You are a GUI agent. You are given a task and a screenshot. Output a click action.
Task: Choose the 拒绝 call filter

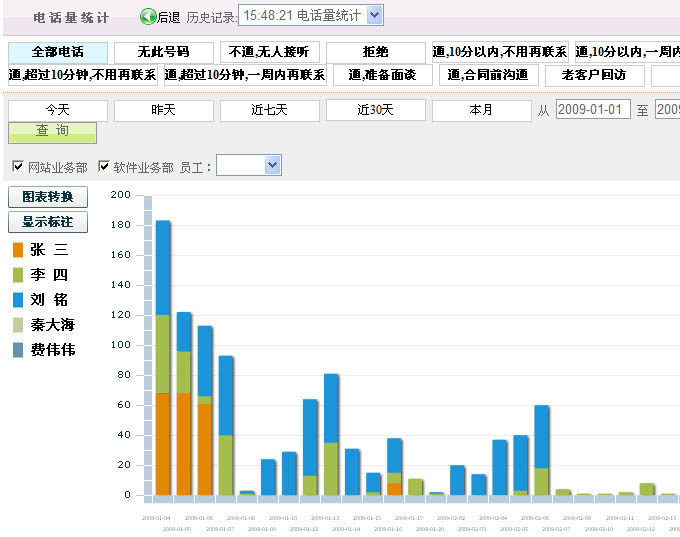click(375, 52)
